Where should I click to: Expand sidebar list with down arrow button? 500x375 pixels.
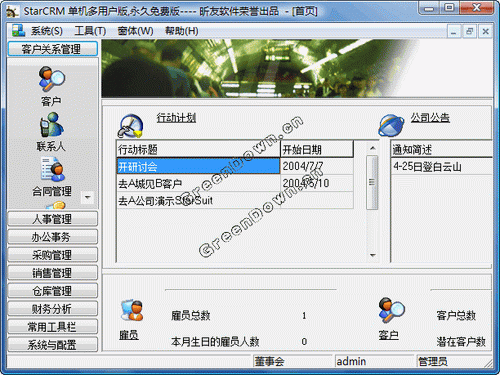pos(87,197)
